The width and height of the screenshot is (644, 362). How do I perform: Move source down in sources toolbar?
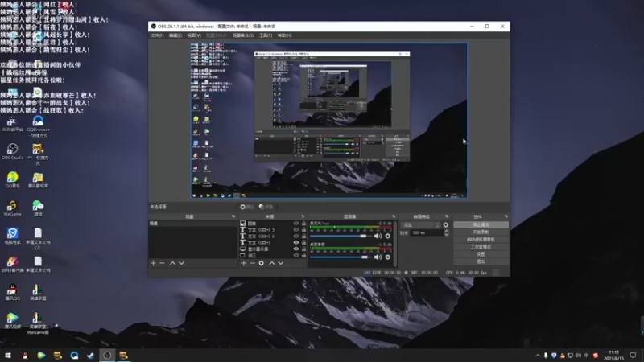coord(281,263)
